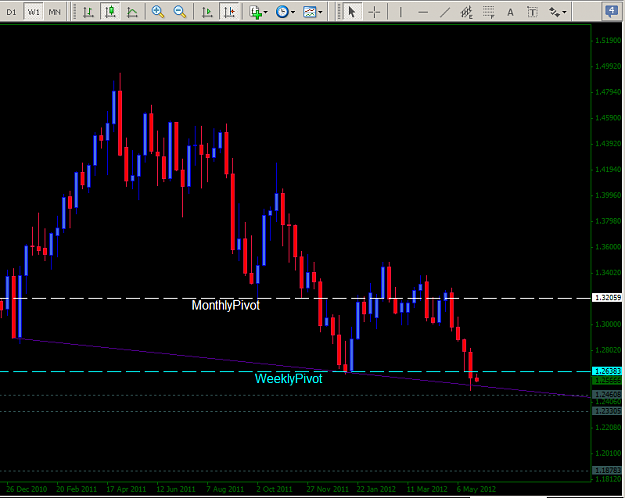Click the 22 Jan 2012 date label

coord(376,489)
